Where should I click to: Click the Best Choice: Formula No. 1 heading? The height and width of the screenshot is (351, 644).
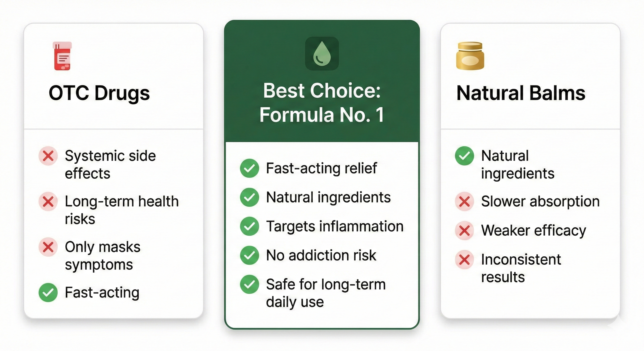pos(322,102)
